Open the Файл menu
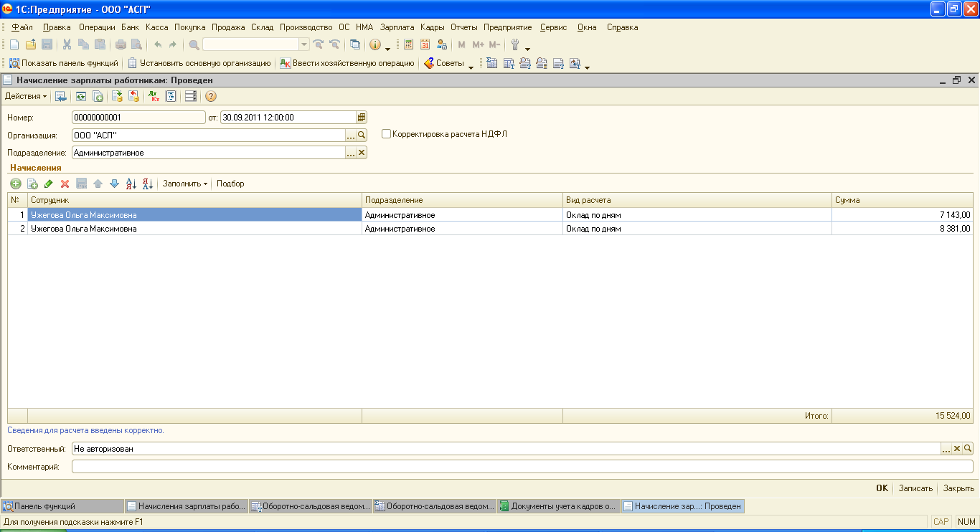This screenshot has width=980, height=532. 22,27
